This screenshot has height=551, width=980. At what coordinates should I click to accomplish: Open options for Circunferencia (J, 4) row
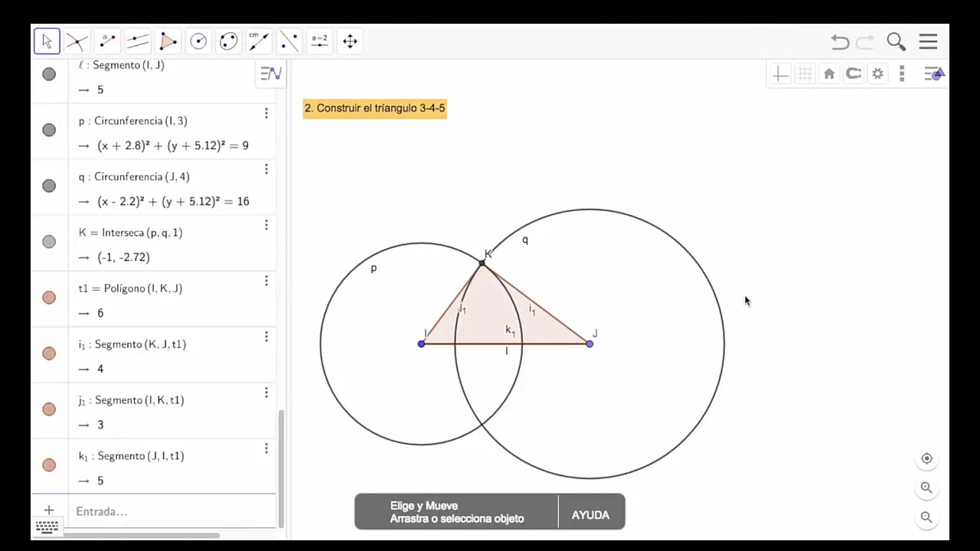[x=266, y=169]
